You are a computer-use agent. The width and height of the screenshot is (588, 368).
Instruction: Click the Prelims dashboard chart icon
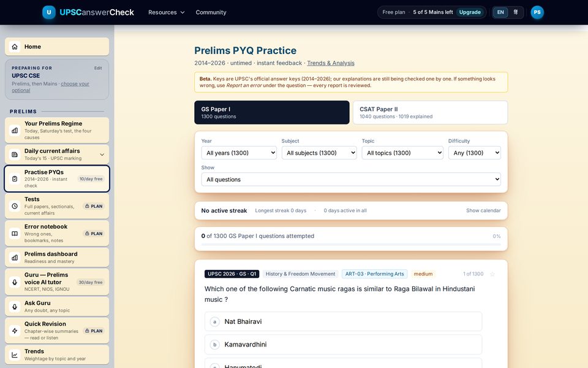pyautogui.click(x=15, y=257)
